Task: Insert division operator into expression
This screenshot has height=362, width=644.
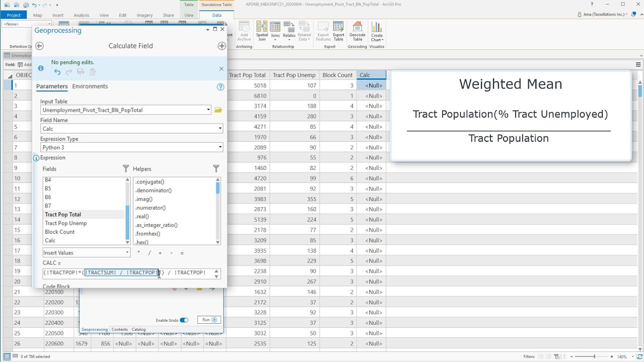Action: [x=149, y=253]
